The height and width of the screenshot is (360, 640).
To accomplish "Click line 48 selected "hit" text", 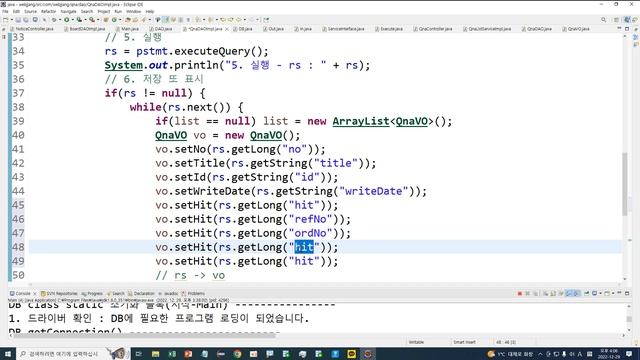I will coord(304,247).
